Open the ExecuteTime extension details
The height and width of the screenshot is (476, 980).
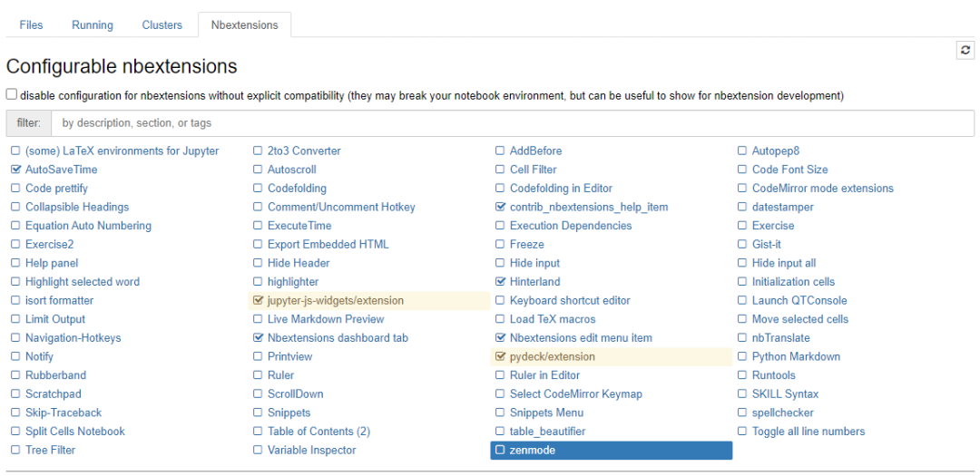(x=299, y=226)
